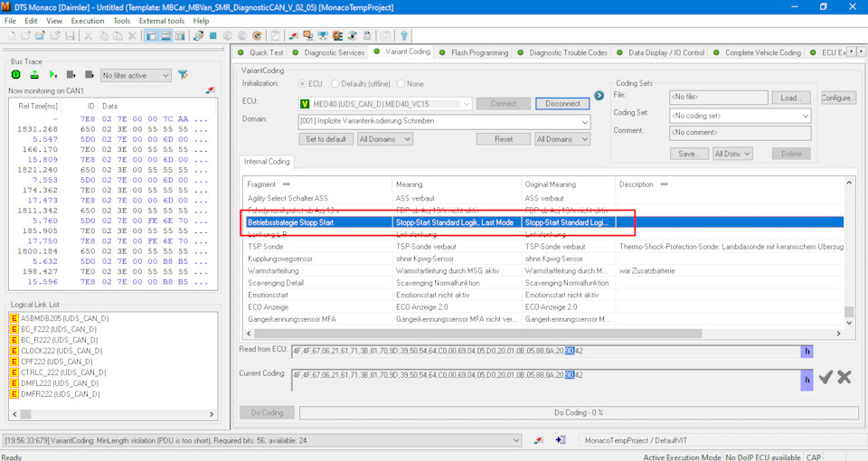Click the Reset button
Viewport: 868px width, 461px height.
pos(504,139)
